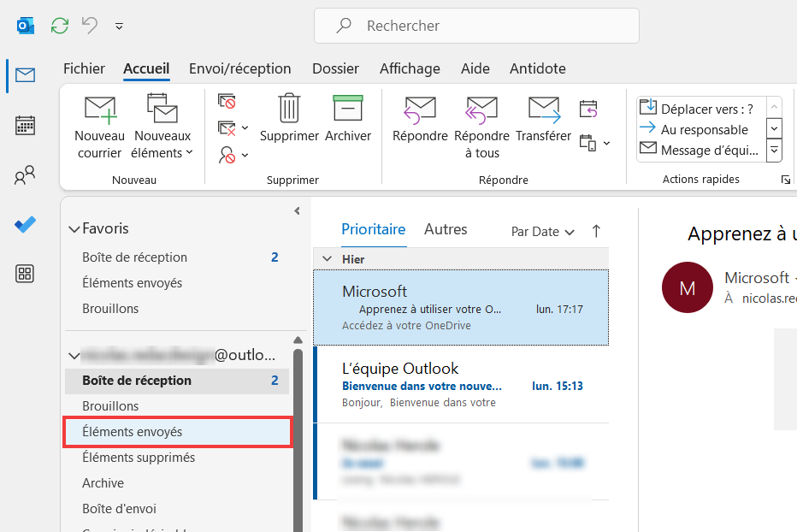Open Boîte de réception under Favoris

click(x=176, y=257)
